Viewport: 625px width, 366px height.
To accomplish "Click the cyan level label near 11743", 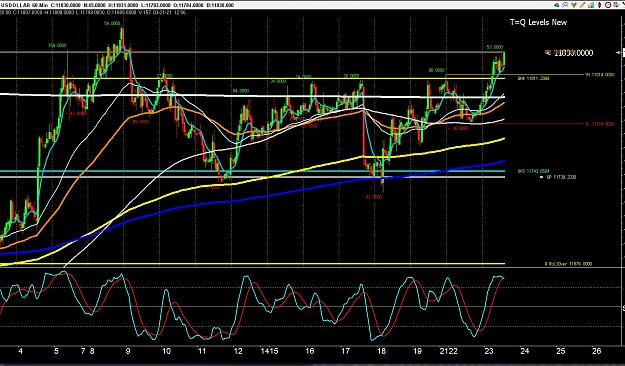I will coord(533,171).
